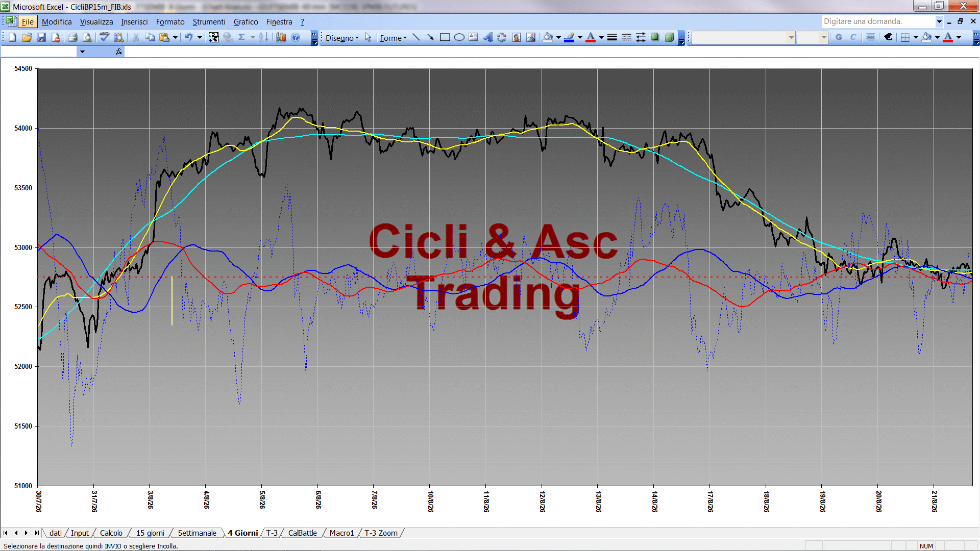Insert a diagram or organization chart
Screen dimensions: 980x551
(502, 37)
